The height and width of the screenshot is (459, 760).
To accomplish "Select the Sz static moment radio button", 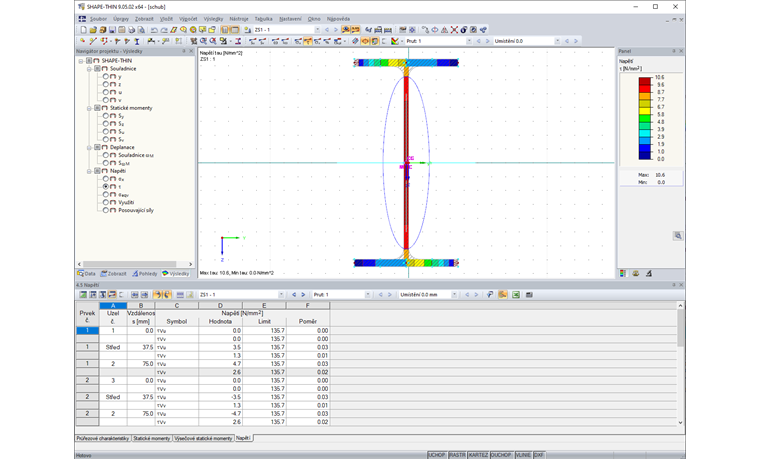I will coord(106,124).
